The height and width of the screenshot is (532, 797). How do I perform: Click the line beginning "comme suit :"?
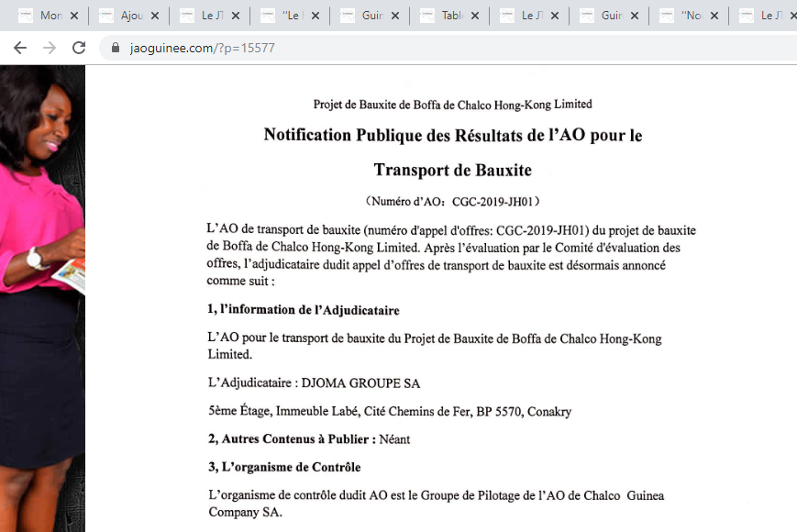click(240, 281)
